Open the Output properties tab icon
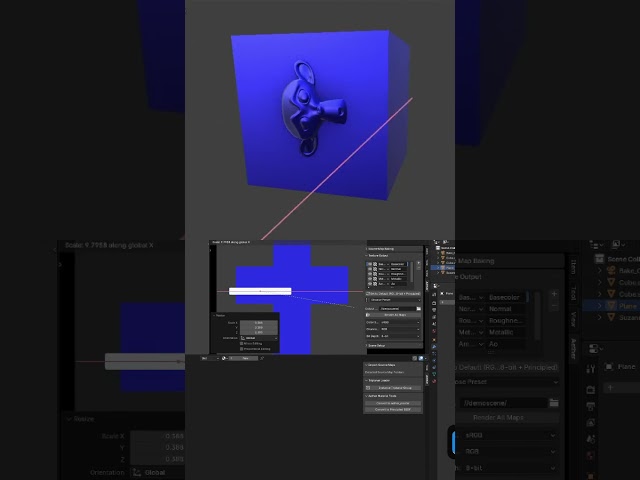This screenshot has width=640, height=480. coord(434,310)
